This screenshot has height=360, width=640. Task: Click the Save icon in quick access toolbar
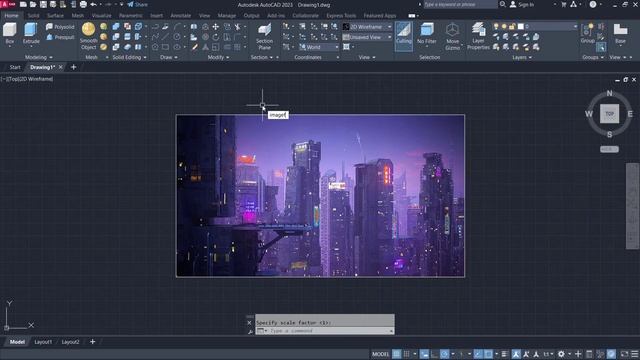43,4
